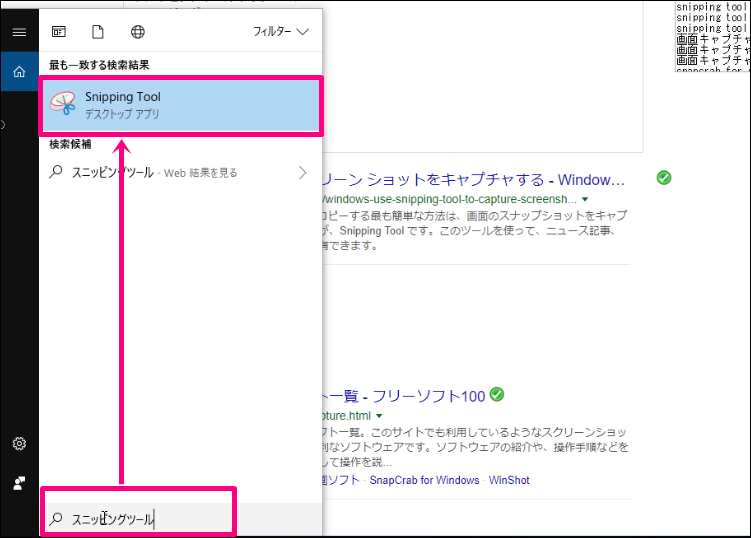Select the first snipping tool suggestion in list

click(x=712, y=7)
